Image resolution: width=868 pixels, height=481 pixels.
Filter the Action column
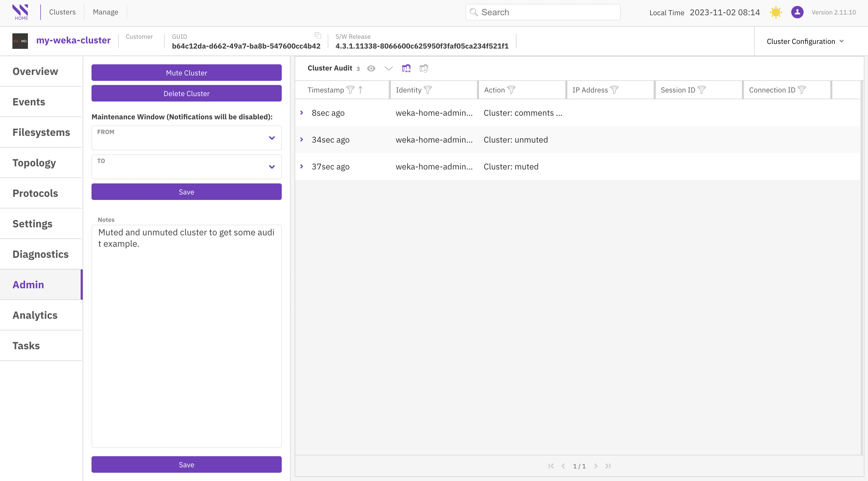(x=511, y=90)
